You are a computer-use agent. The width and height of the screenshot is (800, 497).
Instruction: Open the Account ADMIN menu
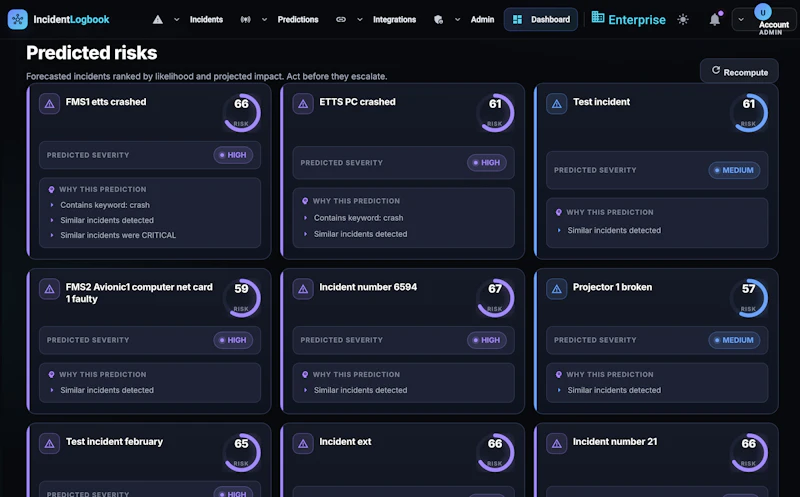coord(765,19)
